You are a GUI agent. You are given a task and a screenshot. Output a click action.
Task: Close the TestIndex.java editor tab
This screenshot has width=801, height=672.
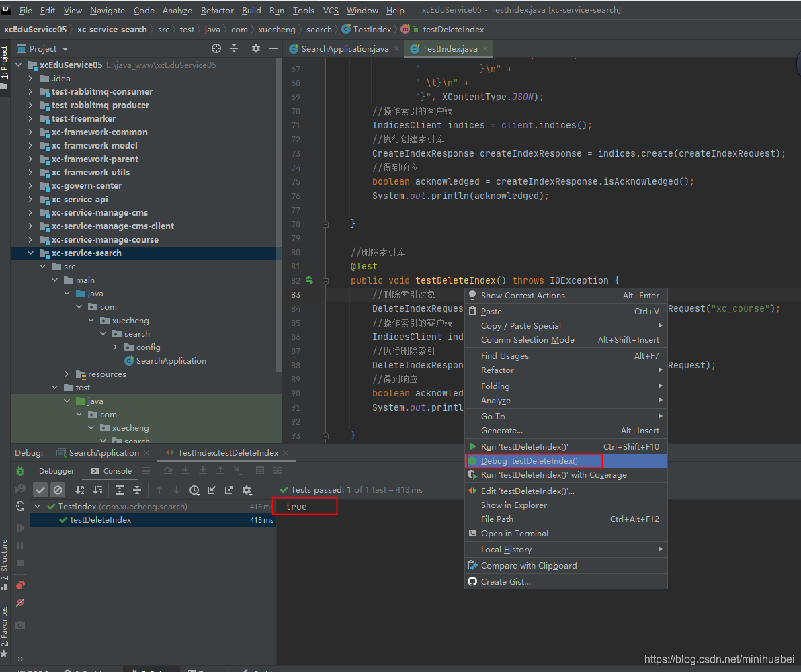tap(484, 48)
